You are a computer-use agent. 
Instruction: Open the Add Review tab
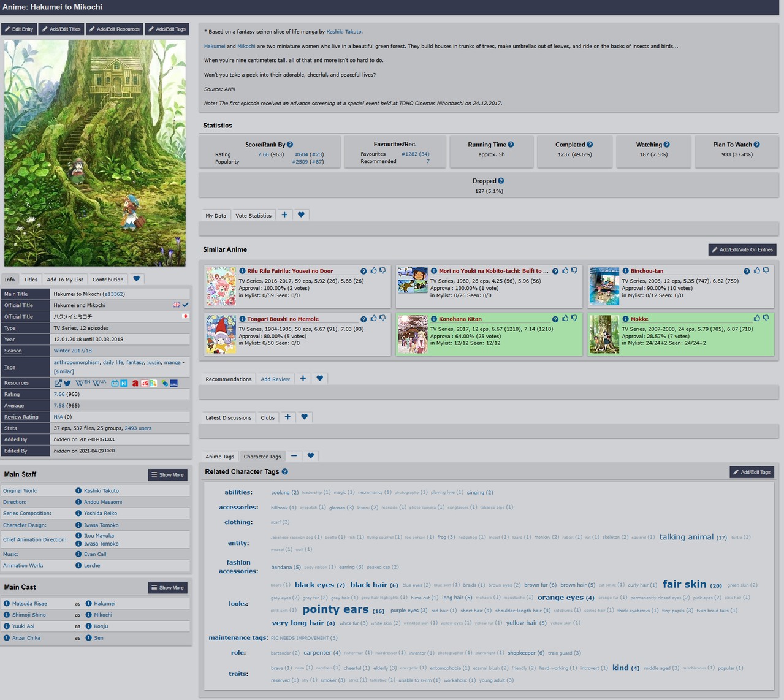[x=275, y=379]
